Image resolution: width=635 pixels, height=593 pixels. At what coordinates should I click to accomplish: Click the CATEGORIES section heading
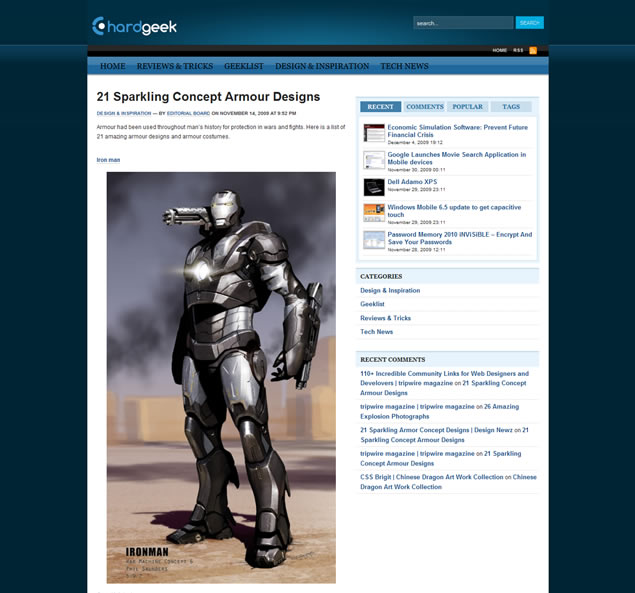pyautogui.click(x=381, y=276)
